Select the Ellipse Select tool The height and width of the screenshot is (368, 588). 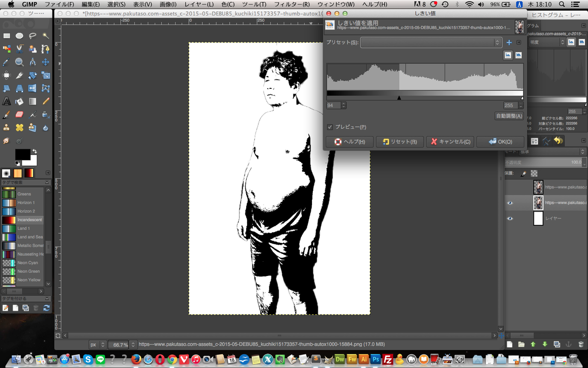pyautogui.click(x=19, y=35)
